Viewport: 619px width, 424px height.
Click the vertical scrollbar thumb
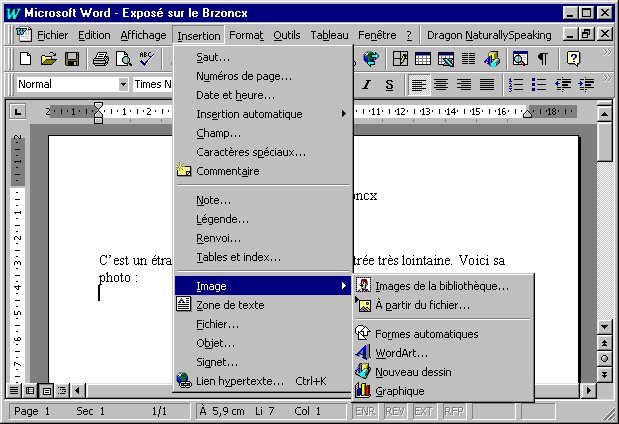pos(604,142)
